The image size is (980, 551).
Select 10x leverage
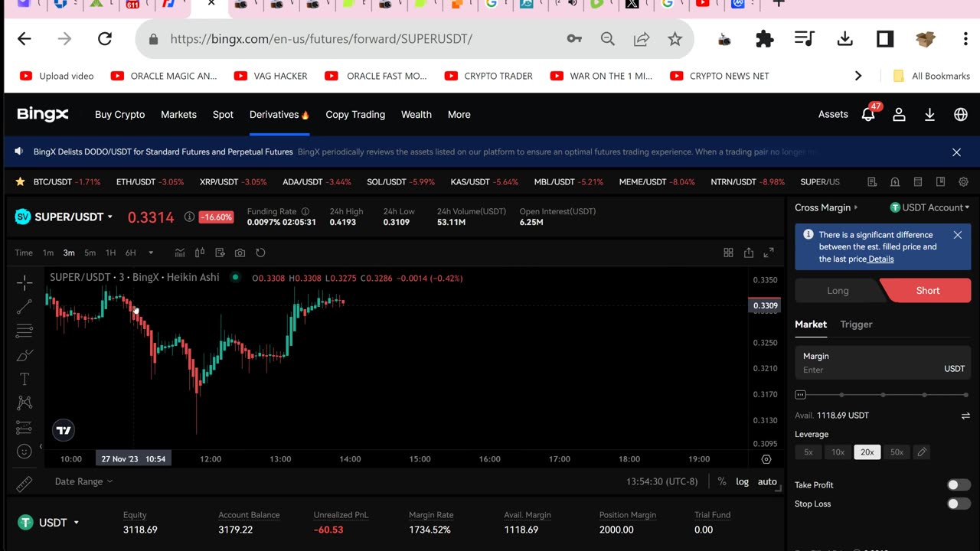838,452
